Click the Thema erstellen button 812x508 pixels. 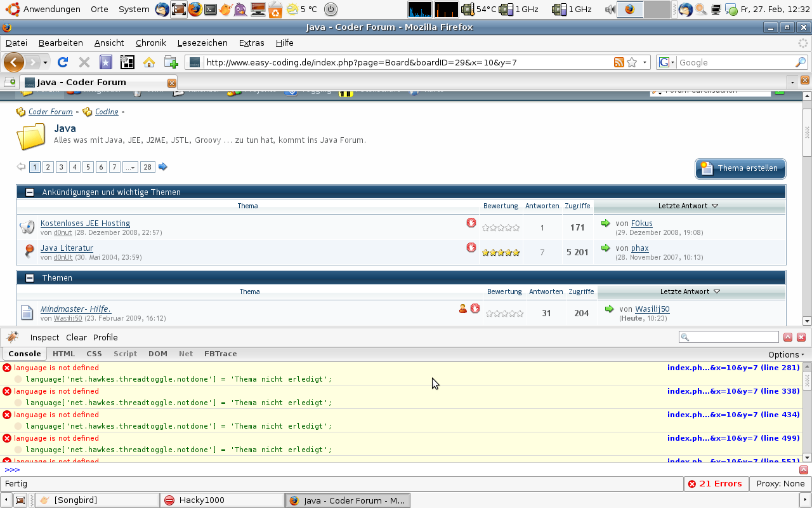[x=740, y=168]
